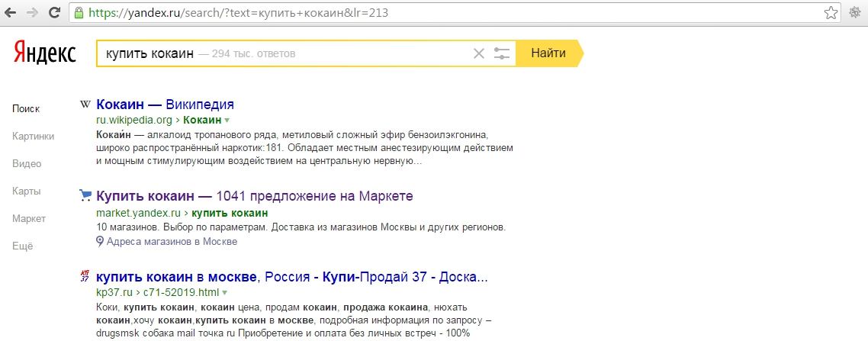The image size is (868, 341).
Task: Expand the dropdown arrow after wikipedia Кокаин path
Action: 227,120
